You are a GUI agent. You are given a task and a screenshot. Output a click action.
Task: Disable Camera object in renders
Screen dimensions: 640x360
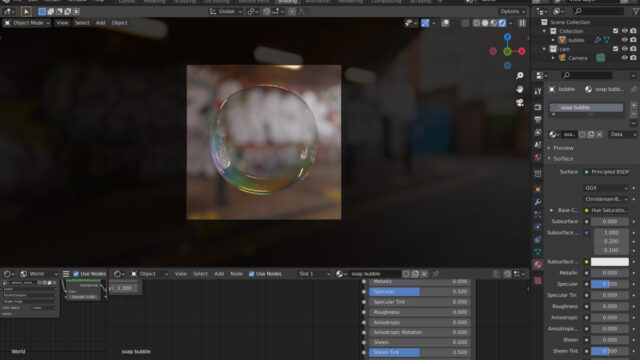(x=633, y=58)
